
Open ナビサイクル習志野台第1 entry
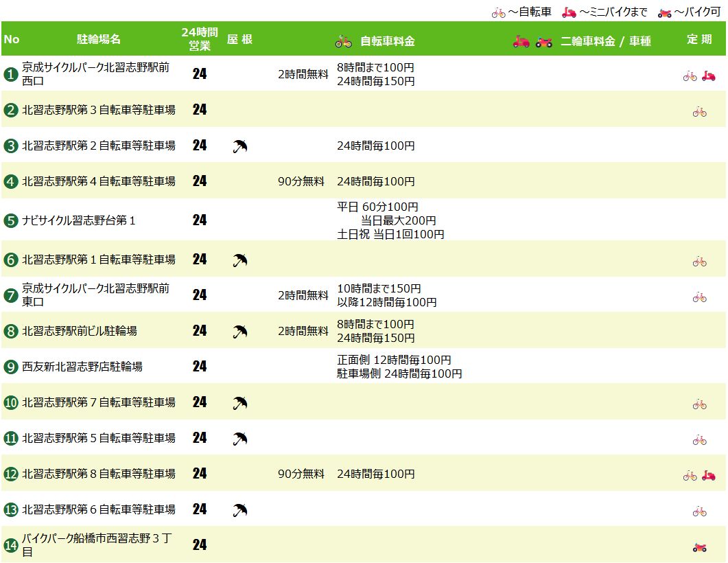point(78,220)
